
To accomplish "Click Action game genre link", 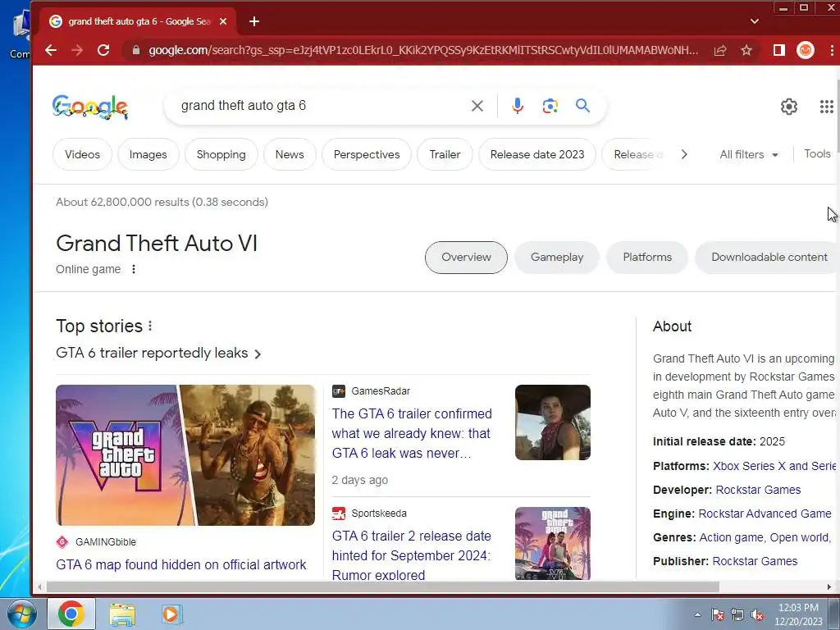I will [731, 537].
